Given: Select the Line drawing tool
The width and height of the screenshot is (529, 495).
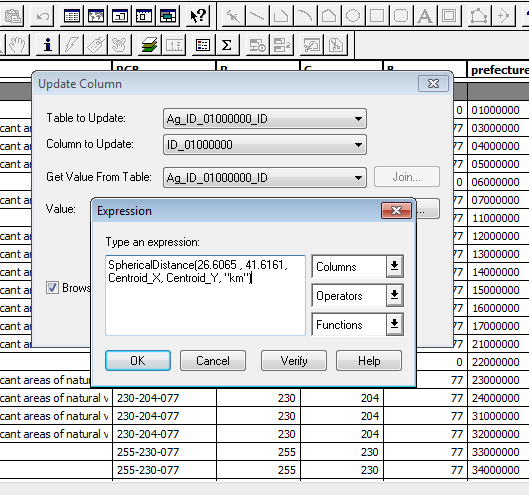Looking at the screenshot, I should [257, 16].
